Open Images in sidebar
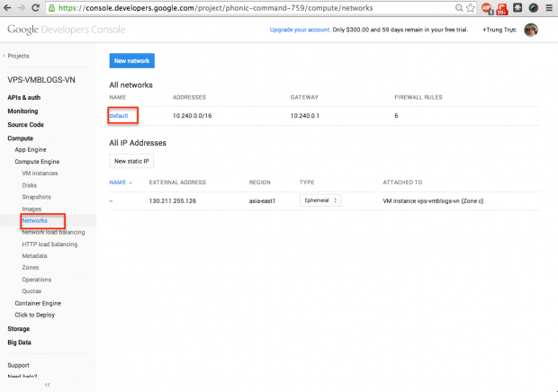558x392 pixels. pos(31,209)
